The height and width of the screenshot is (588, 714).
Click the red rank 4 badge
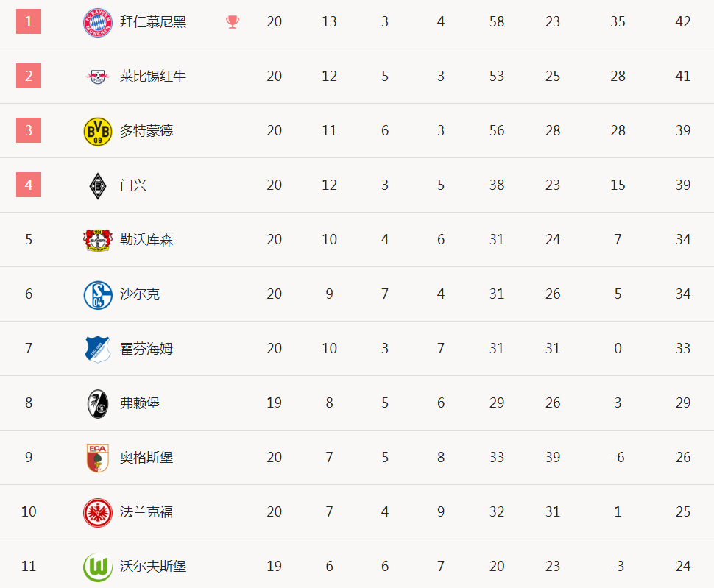click(29, 185)
